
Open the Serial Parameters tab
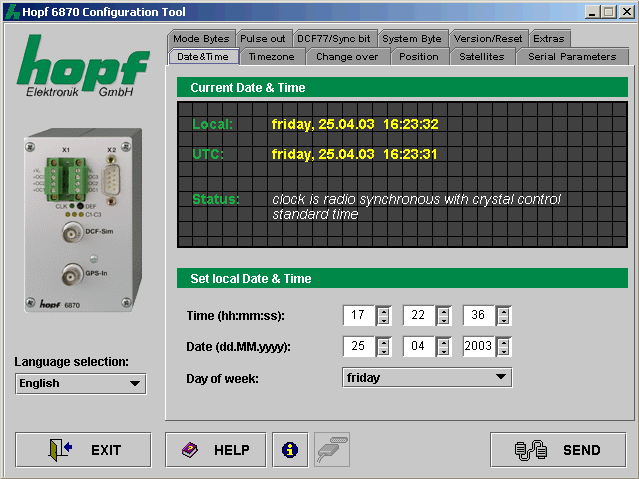click(x=572, y=57)
